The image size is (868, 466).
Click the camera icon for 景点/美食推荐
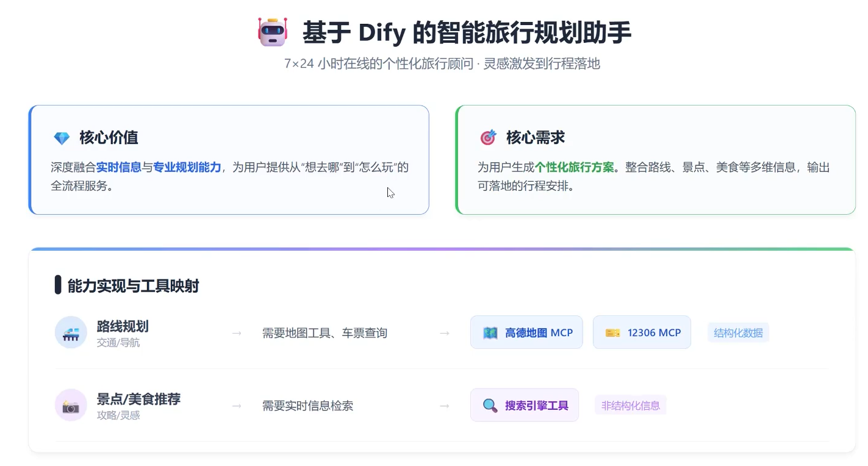pos(71,405)
